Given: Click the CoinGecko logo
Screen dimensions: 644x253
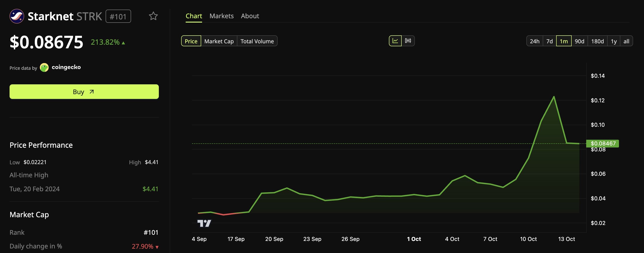Looking at the screenshot, I should coord(44,67).
